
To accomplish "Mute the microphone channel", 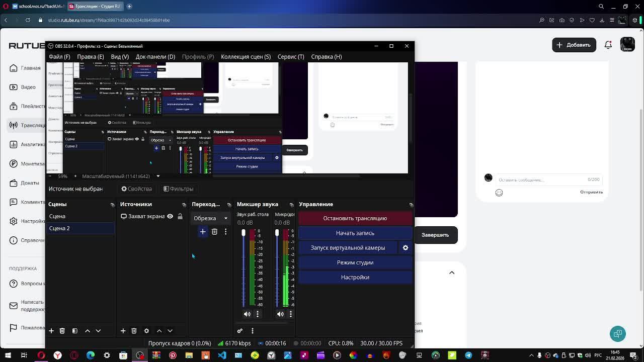I will click(280, 314).
